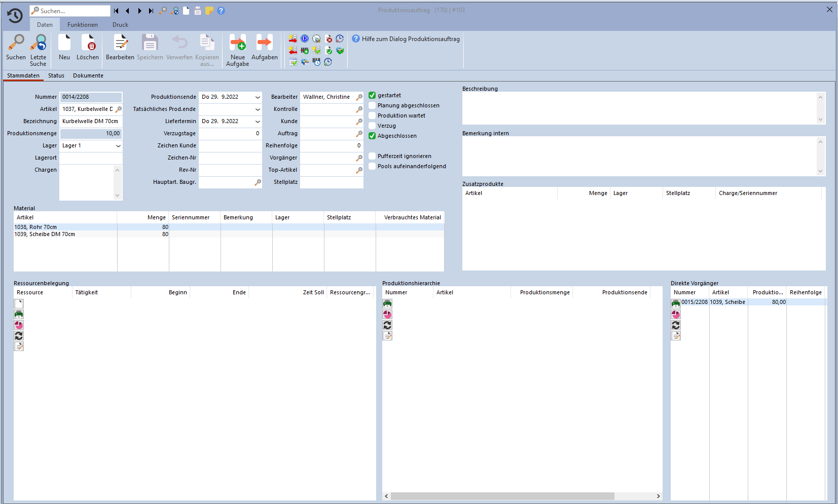
Task: Select material row 1039, Scheibe DM 70cm
Action: coord(45,234)
